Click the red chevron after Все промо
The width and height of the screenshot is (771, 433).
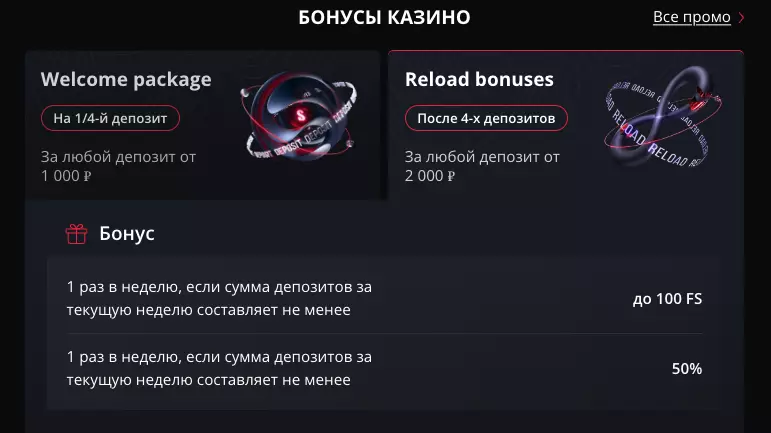point(741,18)
